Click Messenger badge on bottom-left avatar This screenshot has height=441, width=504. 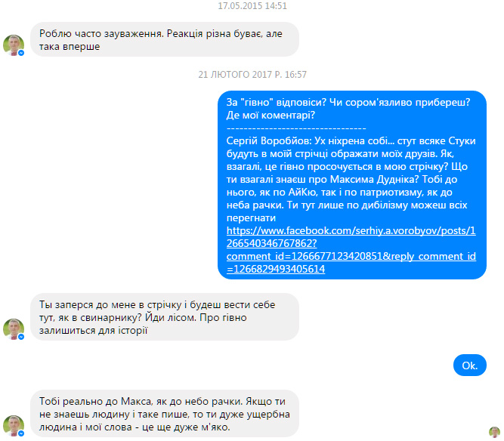[x=21, y=433]
